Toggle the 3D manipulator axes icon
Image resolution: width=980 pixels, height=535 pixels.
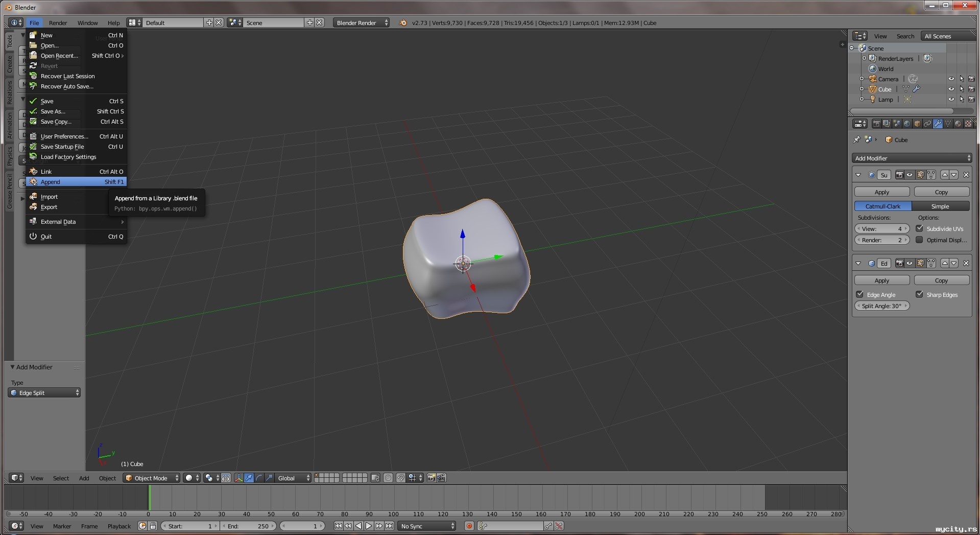coord(238,478)
